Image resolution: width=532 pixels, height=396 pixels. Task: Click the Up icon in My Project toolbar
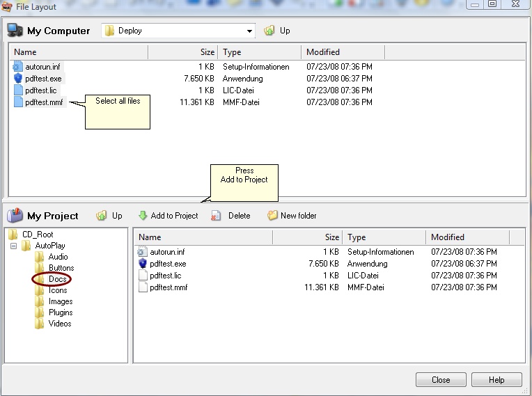pos(102,216)
